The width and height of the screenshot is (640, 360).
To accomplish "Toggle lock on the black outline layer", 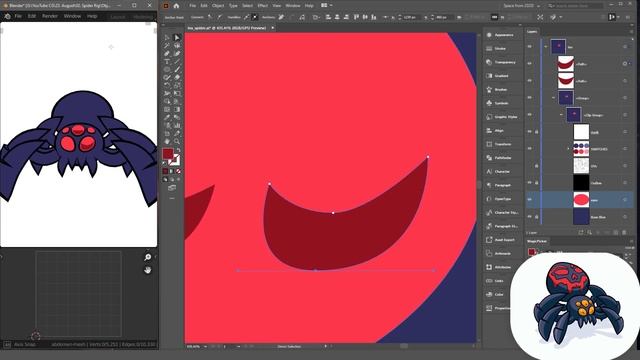I will (537, 183).
